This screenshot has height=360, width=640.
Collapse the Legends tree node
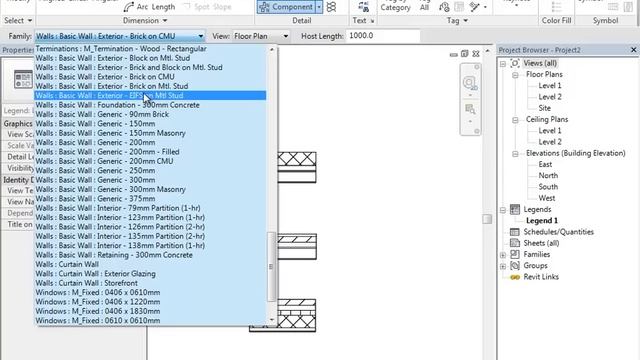coord(503,210)
